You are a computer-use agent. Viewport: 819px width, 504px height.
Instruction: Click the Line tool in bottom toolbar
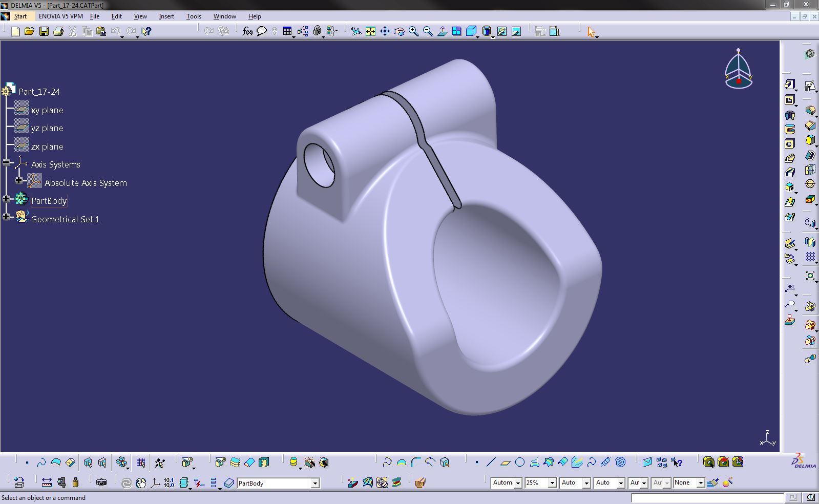click(491, 463)
